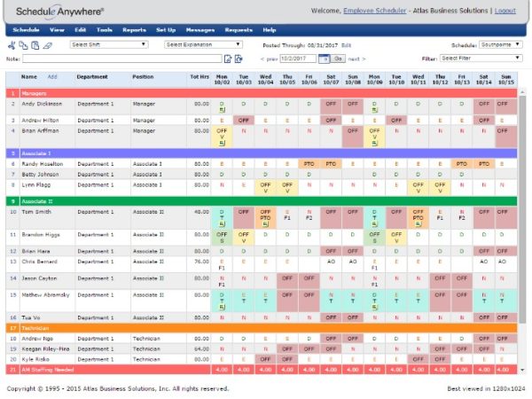Click the export note icon right of Note field
This screenshot has width=532, height=399.
point(239,59)
